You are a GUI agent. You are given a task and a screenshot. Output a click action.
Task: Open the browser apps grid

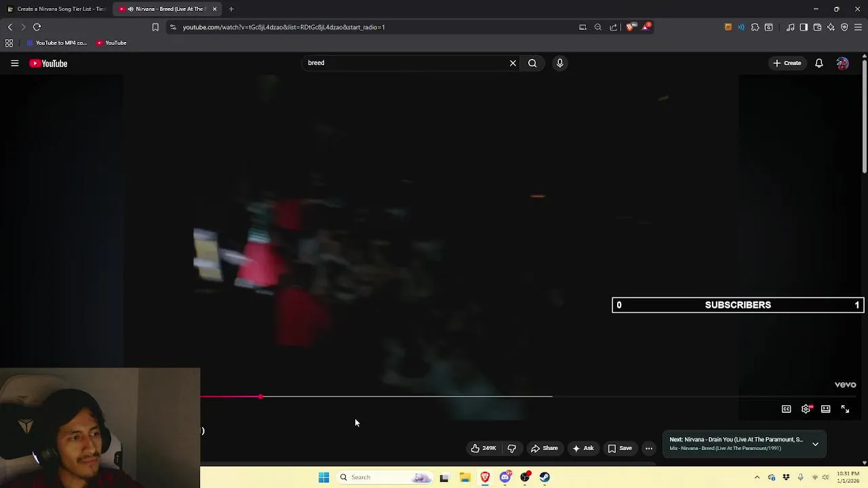[9, 43]
